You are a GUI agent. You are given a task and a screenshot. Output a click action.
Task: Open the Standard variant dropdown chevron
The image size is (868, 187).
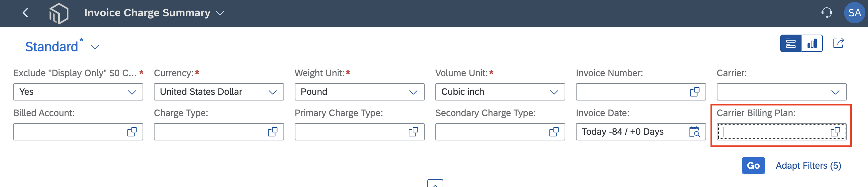[95, 47]
